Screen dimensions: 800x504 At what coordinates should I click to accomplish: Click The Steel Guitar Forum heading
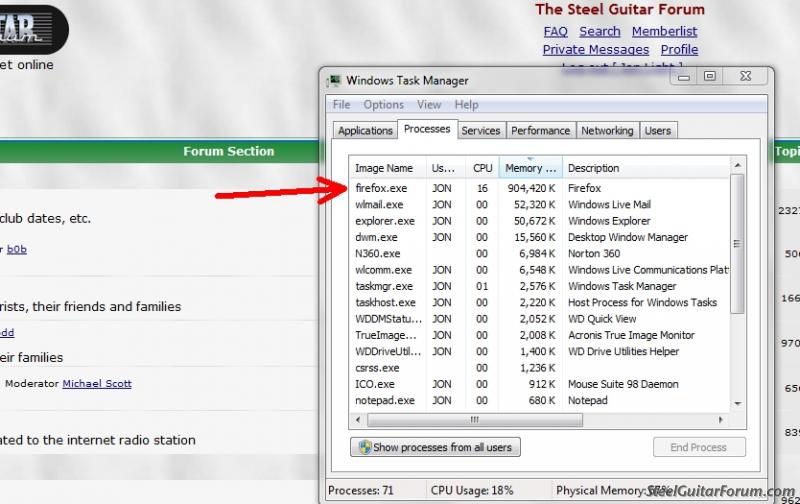[620, 10]
